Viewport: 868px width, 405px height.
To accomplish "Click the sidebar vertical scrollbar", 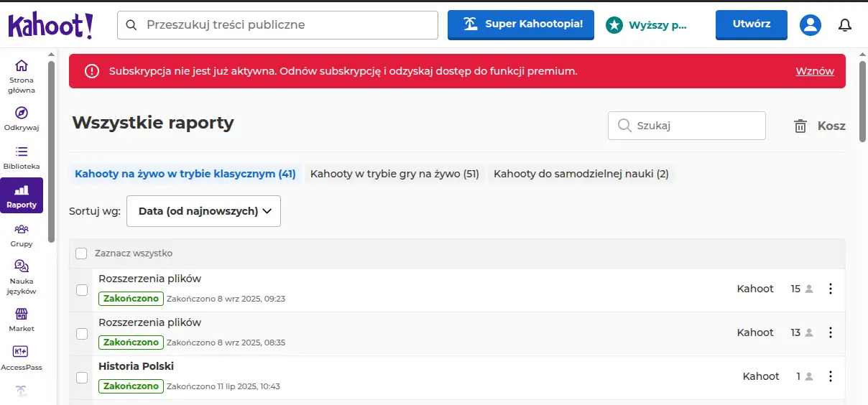I will [x=52, y=151].
